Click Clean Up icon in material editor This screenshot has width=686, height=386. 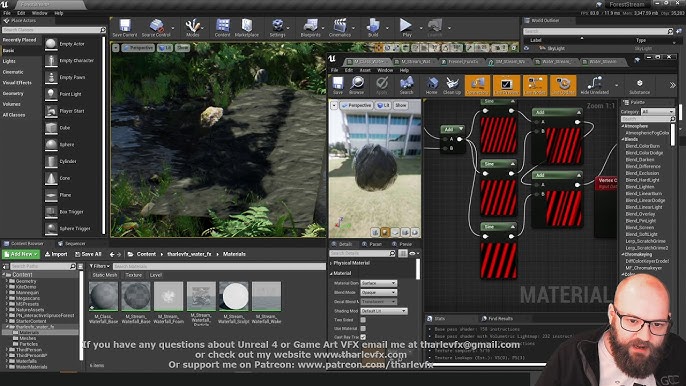click(x=452, y=85)
